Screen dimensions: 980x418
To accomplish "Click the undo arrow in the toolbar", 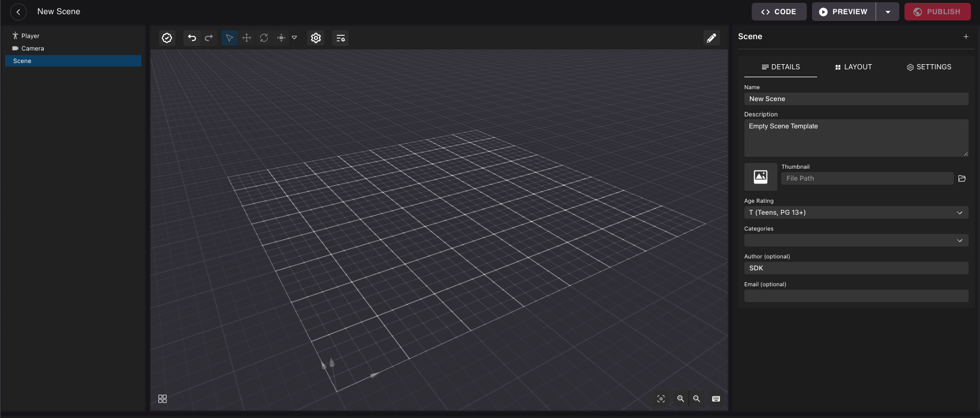I will tap(192, 38).
